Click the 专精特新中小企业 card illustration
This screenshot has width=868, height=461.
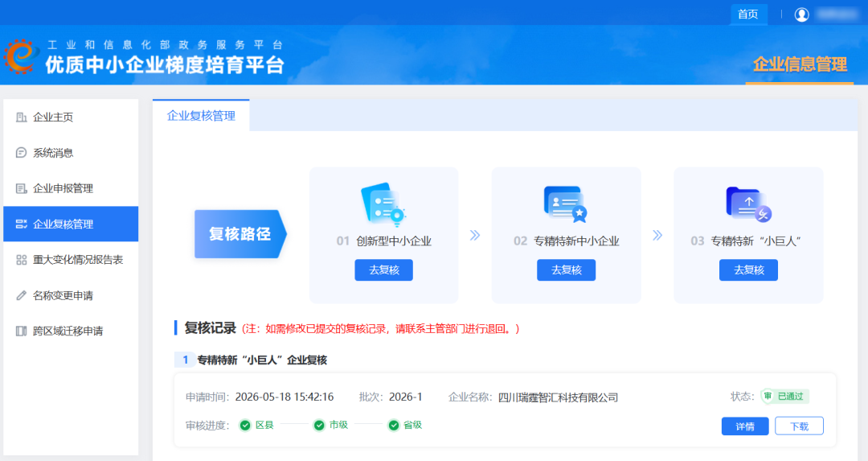[565, 204]
